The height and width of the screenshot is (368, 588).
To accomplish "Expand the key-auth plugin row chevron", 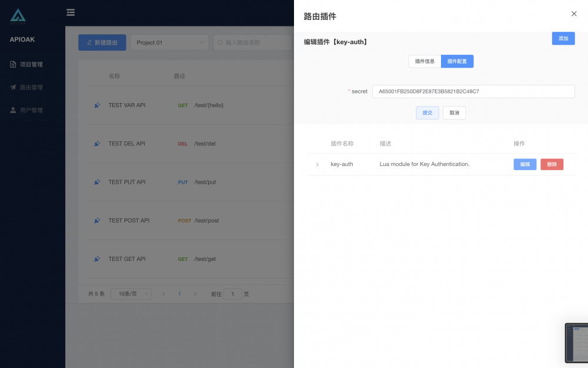I will coord(317,164).
